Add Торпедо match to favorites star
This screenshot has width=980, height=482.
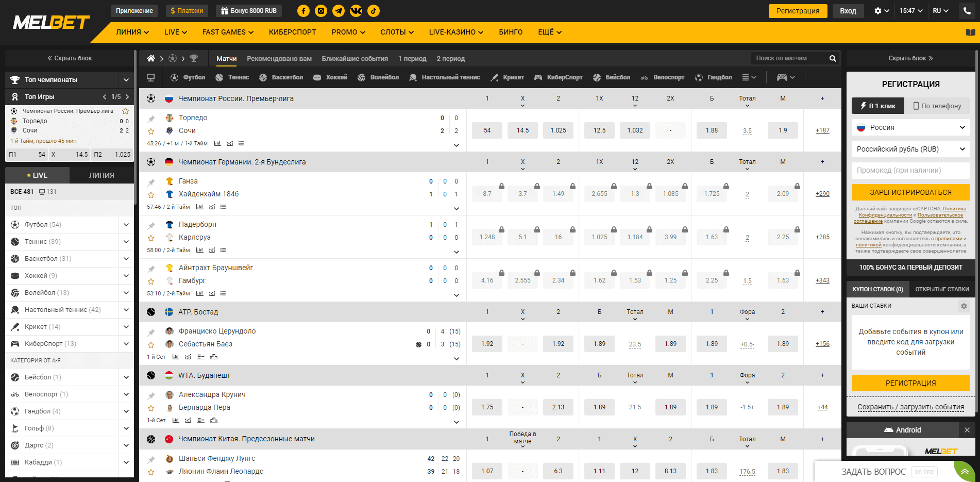coord(151,131)
